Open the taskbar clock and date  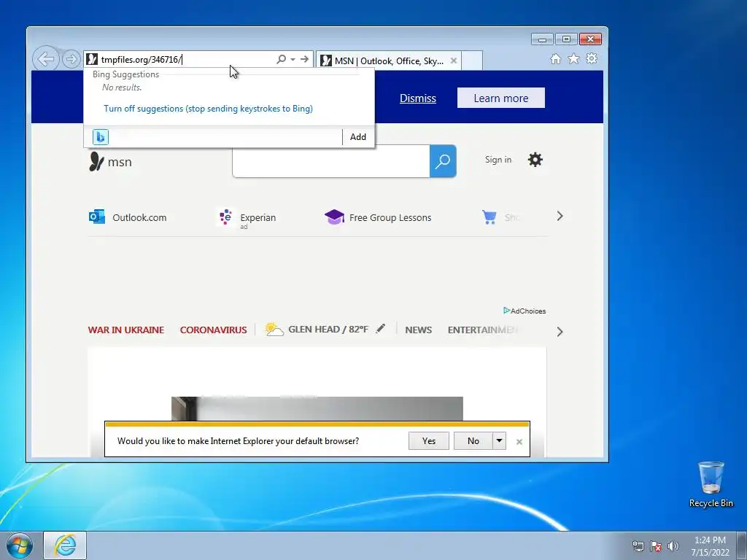[x=710, y=546]
